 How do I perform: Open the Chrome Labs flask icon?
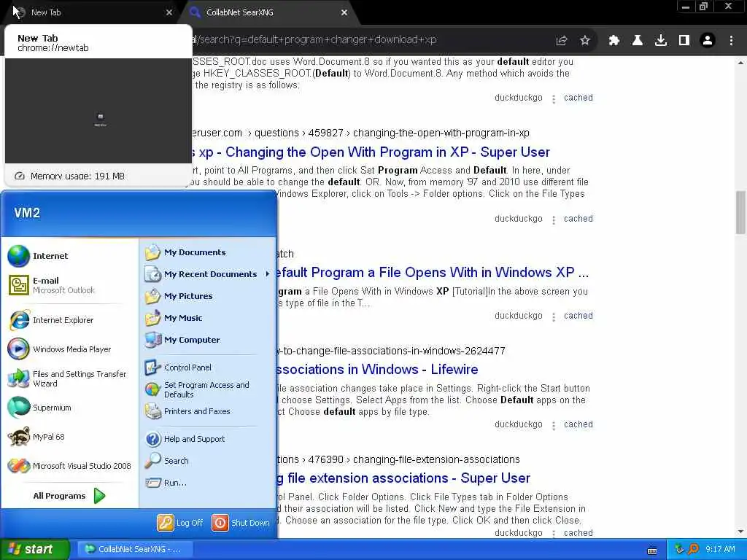click(638, 41)
